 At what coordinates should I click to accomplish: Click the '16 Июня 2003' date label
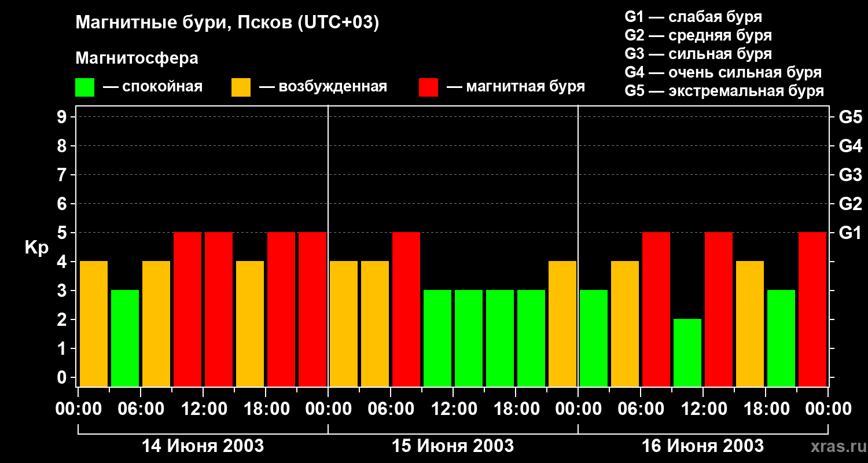pos(703,446)
